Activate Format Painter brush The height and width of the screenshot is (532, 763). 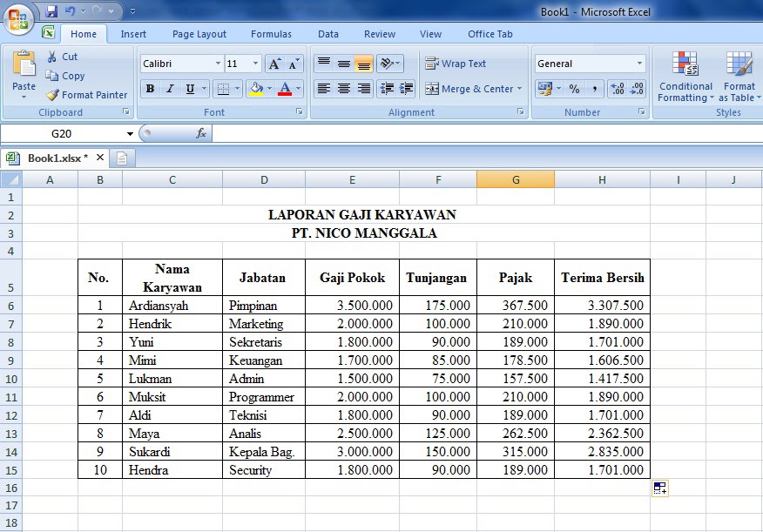tap(86, 95)
